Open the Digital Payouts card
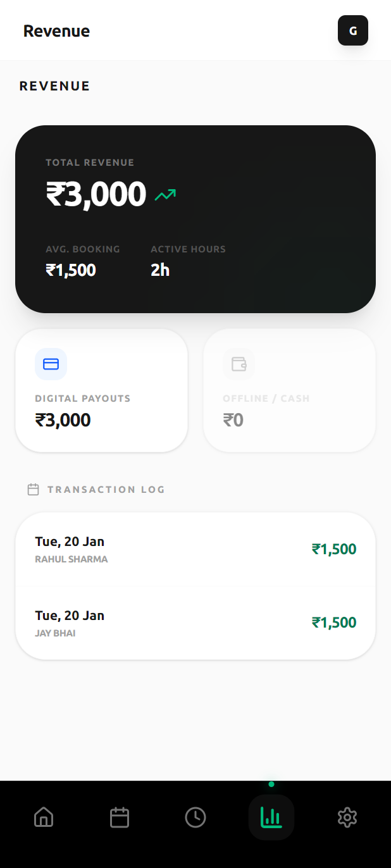The width and height of the screenshot is (391, 868). click(x=101, y=390)
